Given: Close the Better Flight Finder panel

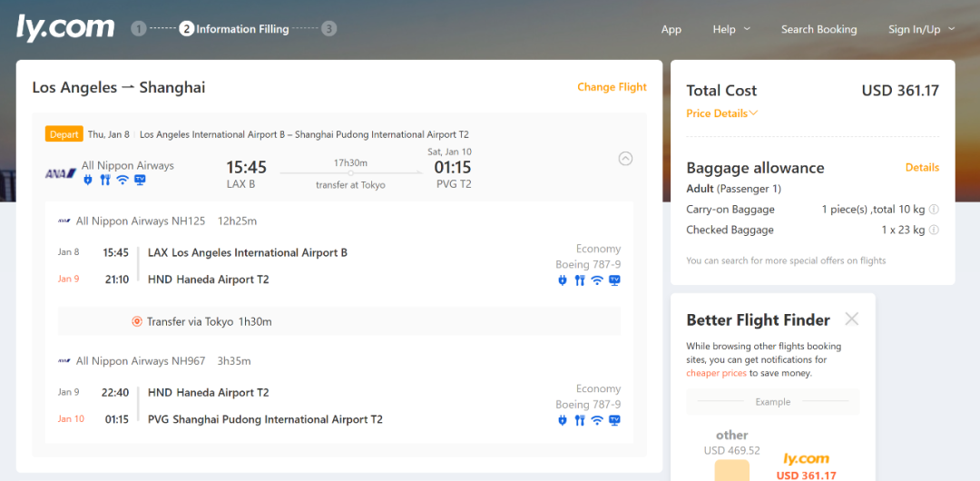Looking at the screenshot, I should (851, 319).
